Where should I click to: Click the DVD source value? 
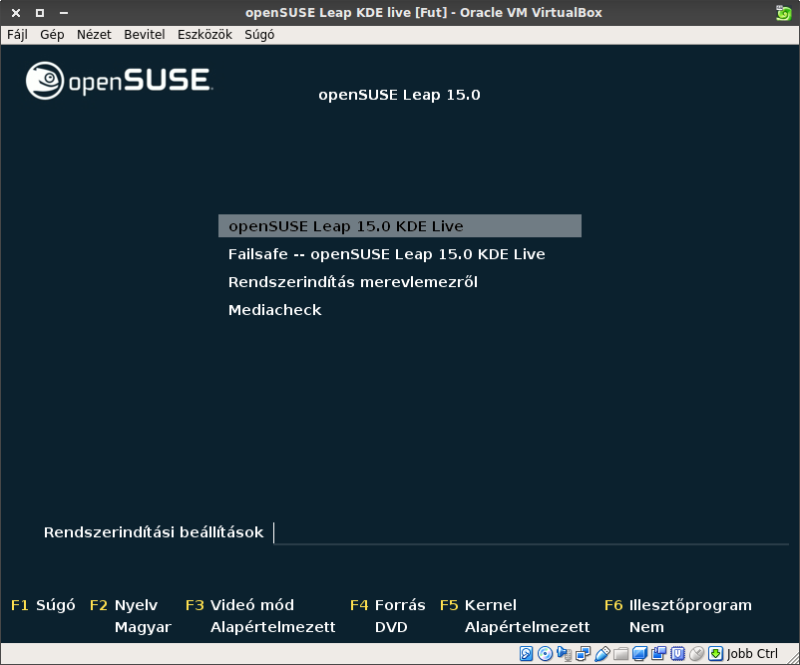pyautogui.click(x=391, y=627)
